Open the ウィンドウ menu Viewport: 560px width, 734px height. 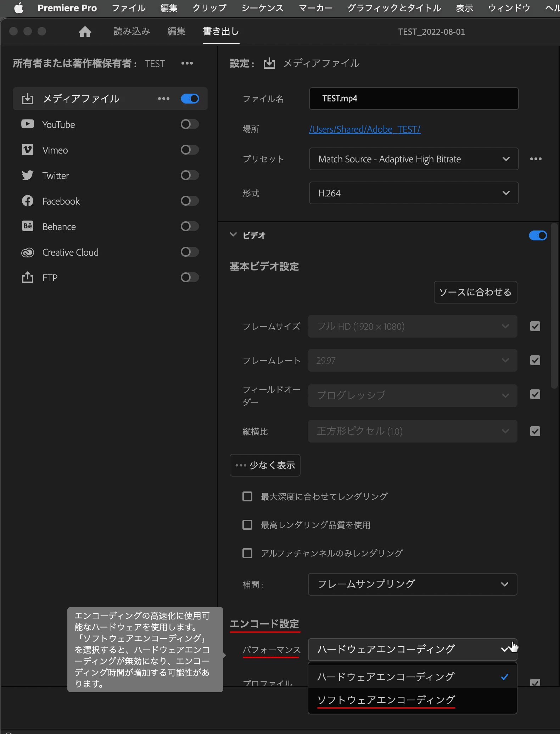pyautogui.click(x=509, y=8)
